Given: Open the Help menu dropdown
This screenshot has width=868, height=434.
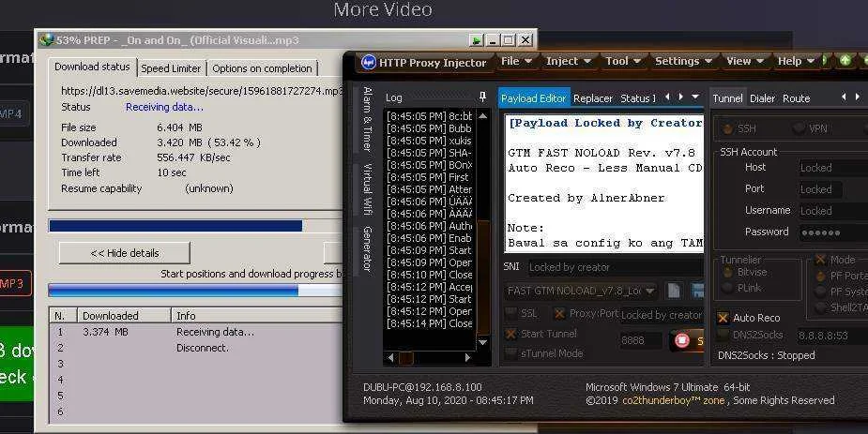Looking at the screenshot, I should (x=796, y=61).
